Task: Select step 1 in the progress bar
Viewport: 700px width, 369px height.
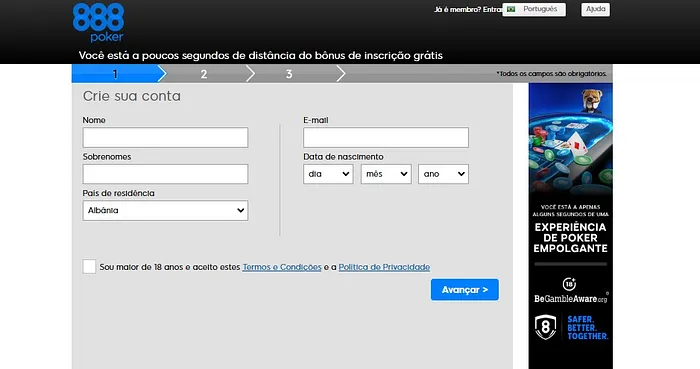Action: click(x=115, y=74)
